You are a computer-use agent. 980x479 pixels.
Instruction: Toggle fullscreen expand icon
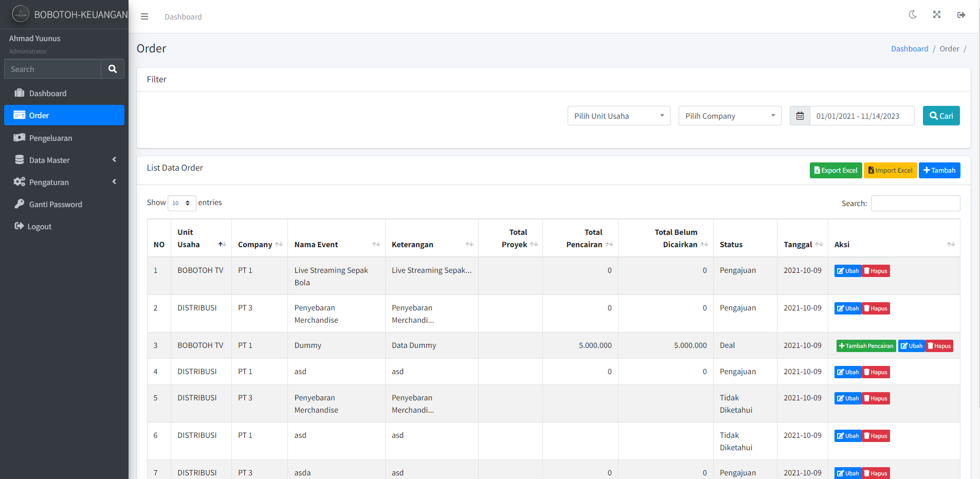coord(937,15)
